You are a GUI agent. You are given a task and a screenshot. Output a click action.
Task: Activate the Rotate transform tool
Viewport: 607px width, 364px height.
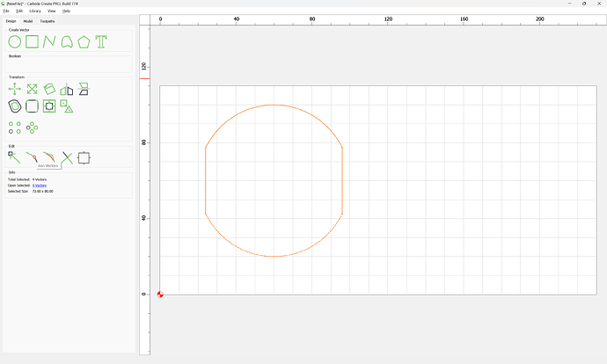tap(49, 89)
